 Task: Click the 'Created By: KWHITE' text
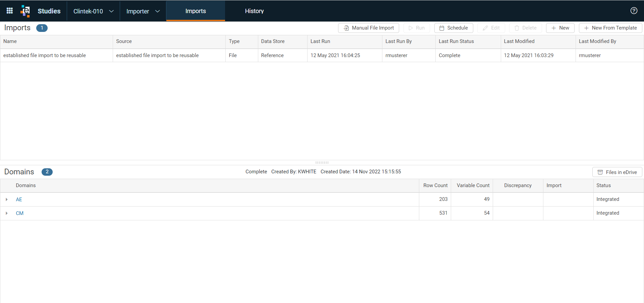click(294, 172)
